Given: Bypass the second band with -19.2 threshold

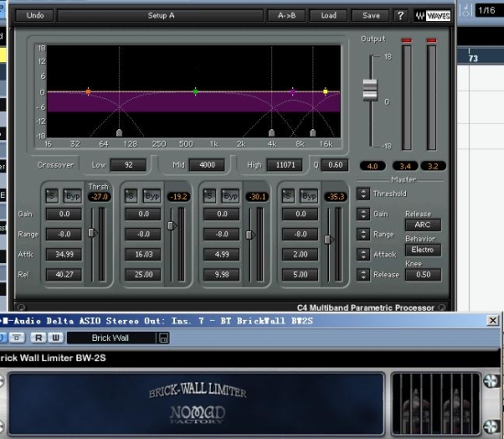Looking at the screenshot, I should 151,196.
